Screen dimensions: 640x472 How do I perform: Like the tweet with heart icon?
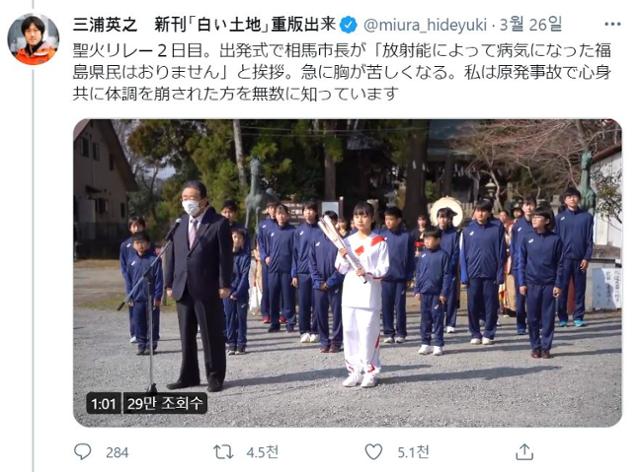[x=373, y=452]
